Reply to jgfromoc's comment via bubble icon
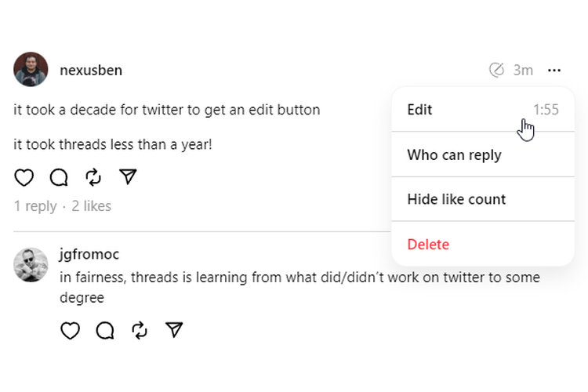 (105, 330)
